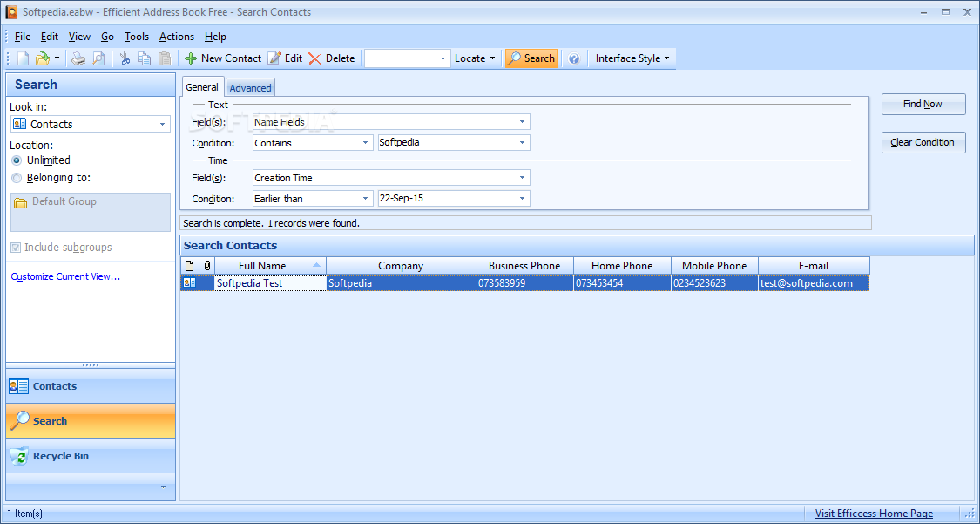The width and height of the screenshot is (980, 524).
Task: Click the Cut scissors icon
Action: click(x=125, y=58)
